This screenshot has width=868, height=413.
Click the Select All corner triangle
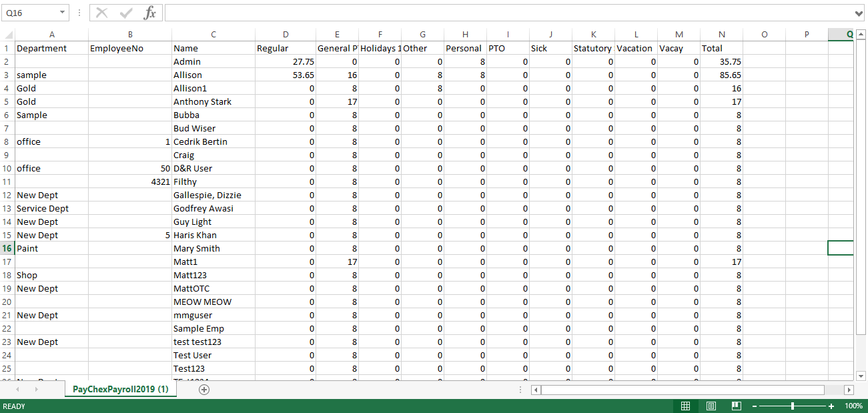pyautogui.click(x=8, y=35)
